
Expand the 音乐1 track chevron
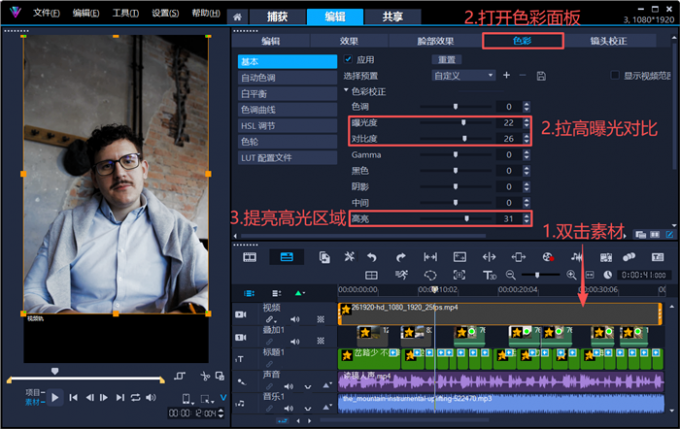(x=307, y=408)
